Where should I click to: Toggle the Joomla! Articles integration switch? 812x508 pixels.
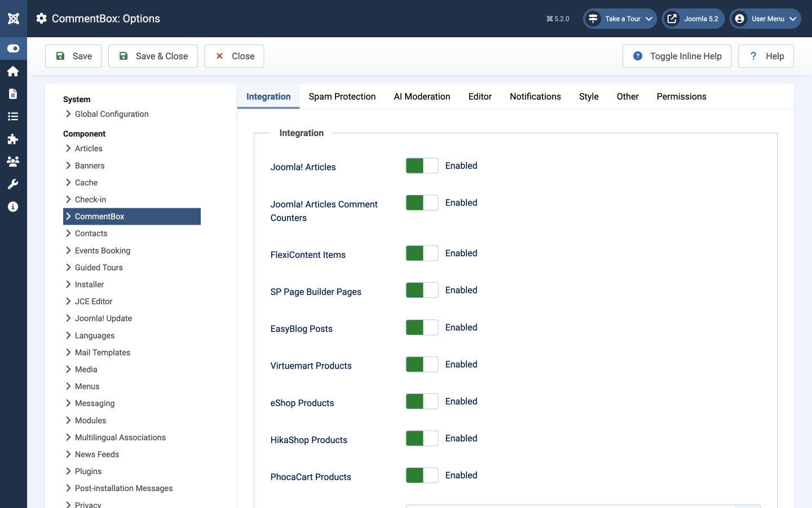click(422, 165)
